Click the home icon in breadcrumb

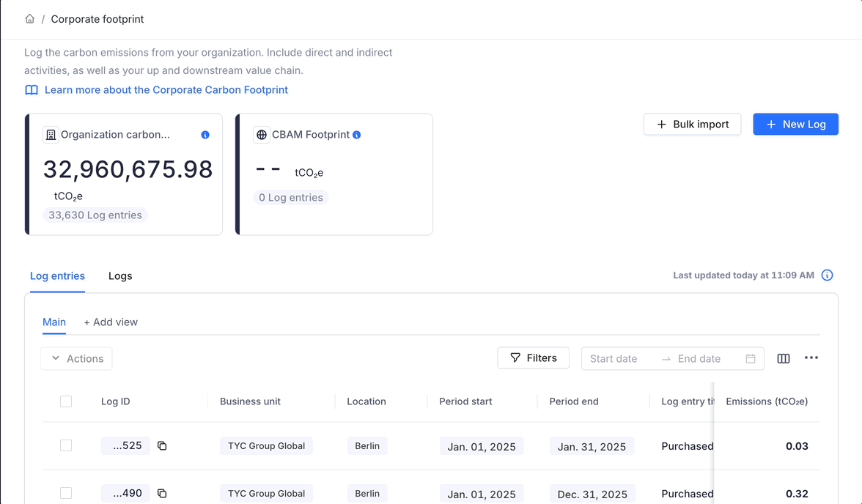click(29, 19)
